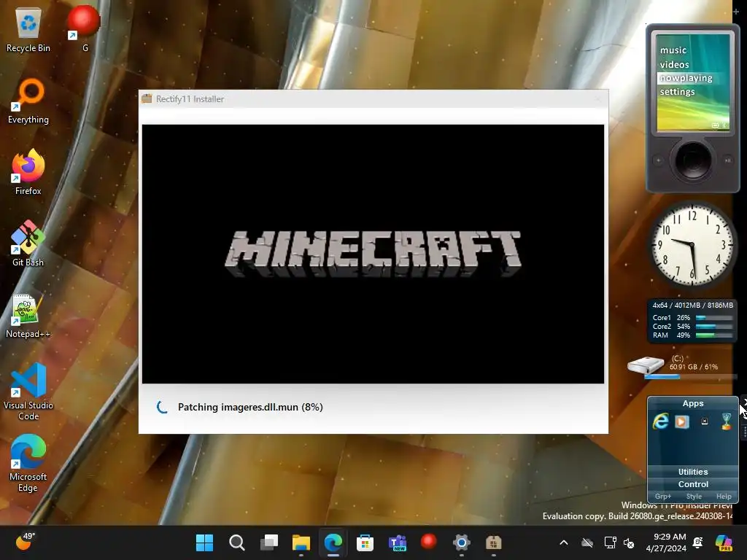The image size is (747, 560).
Task: Open the do-not-disturb notification bell
Action: pyautogui.click(x=698, y=542)
